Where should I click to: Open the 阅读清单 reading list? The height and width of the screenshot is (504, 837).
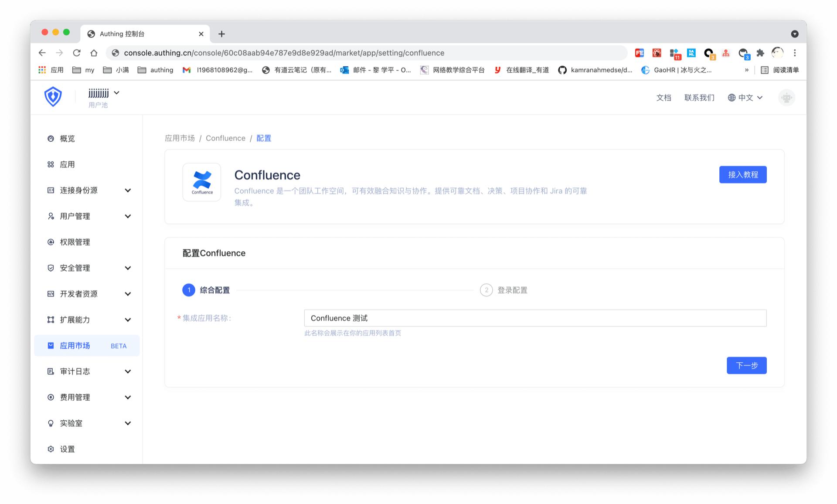click(x=779, y=70)
